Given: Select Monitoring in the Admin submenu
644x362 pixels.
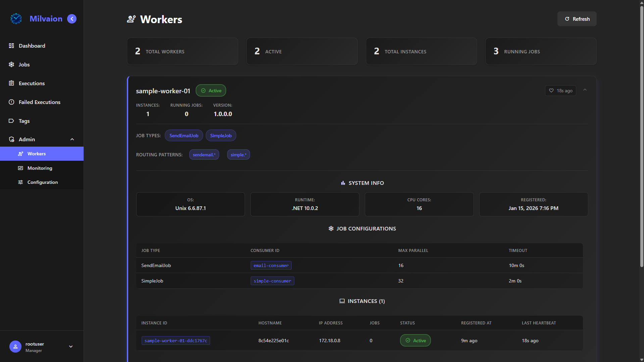Looking at the screenshot, I should point(40,168).
